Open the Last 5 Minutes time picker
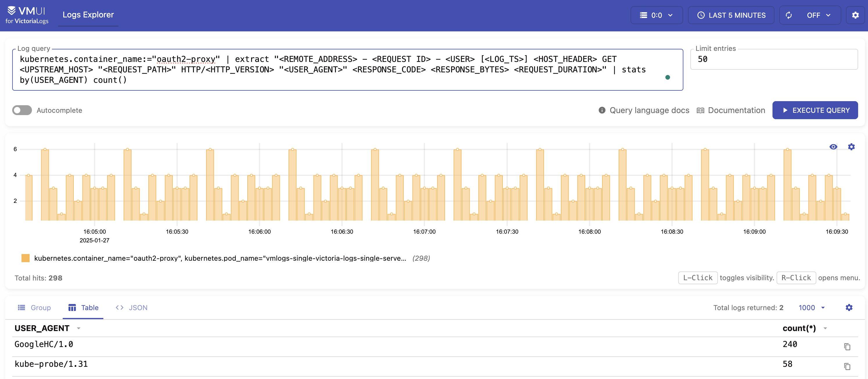Viewport: 868px width, 379px height. (731, 15)
